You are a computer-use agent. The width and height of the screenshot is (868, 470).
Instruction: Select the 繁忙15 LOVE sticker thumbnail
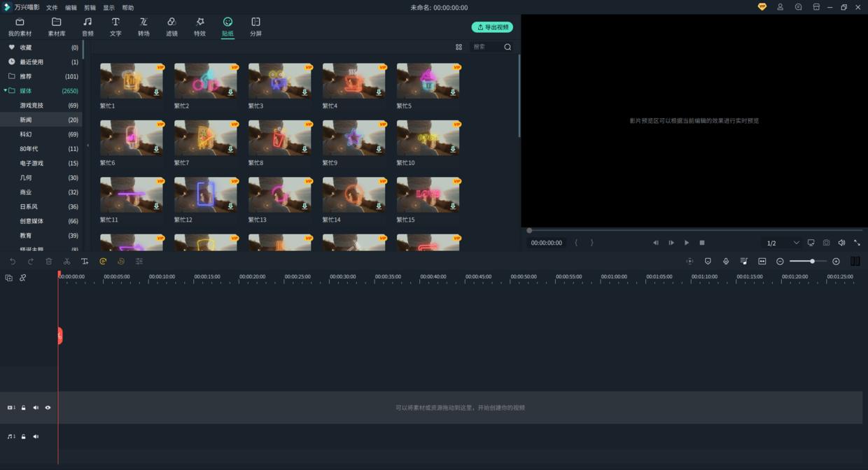[428, 194]
